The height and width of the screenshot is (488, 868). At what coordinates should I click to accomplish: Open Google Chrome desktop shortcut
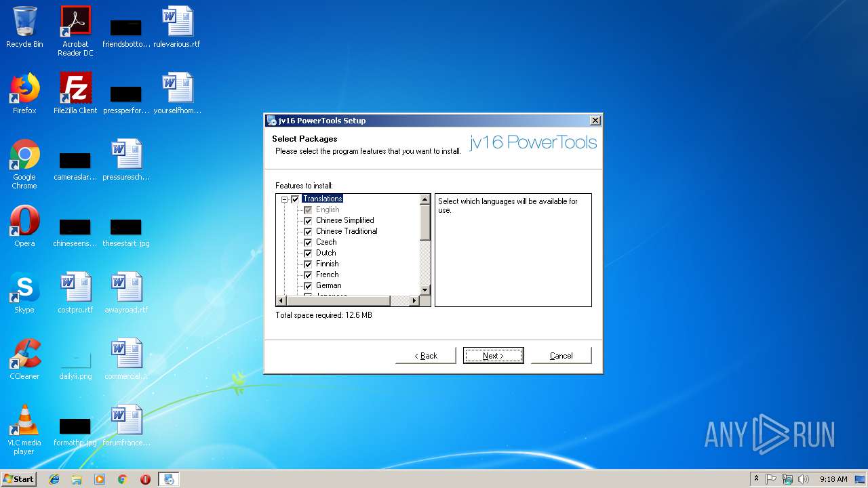(x=24, y=164)
